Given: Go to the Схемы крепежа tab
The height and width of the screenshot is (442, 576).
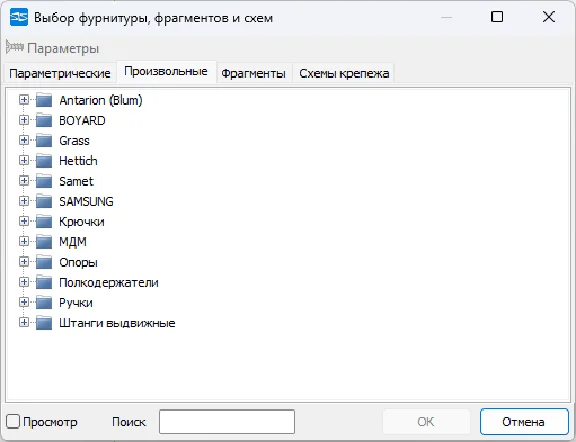Looking at the screenshot, I should click(x=344, y=73).
